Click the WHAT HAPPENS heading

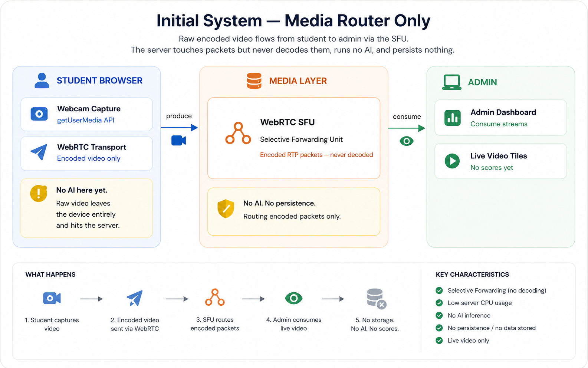coord(50,275)
